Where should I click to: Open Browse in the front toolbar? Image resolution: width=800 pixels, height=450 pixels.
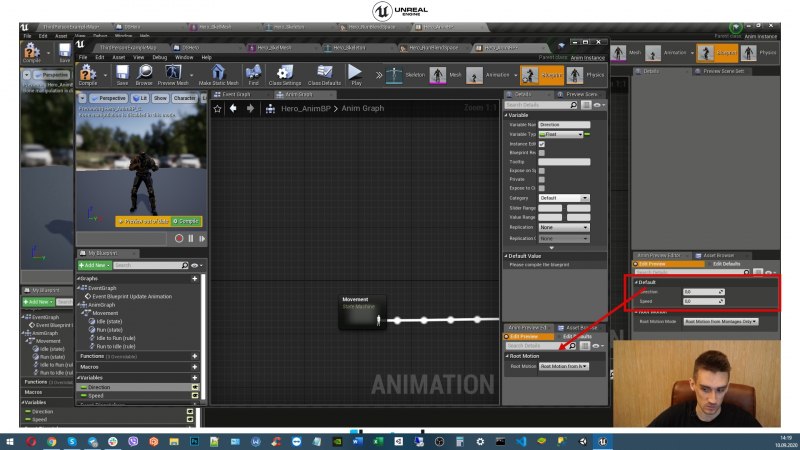pyautogui.click(x=144, y=75)
